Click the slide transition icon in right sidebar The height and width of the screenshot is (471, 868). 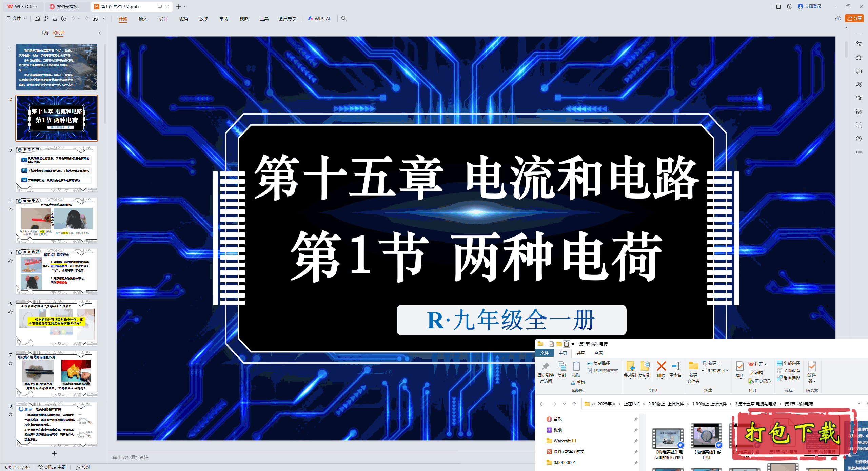pos(859,71)
